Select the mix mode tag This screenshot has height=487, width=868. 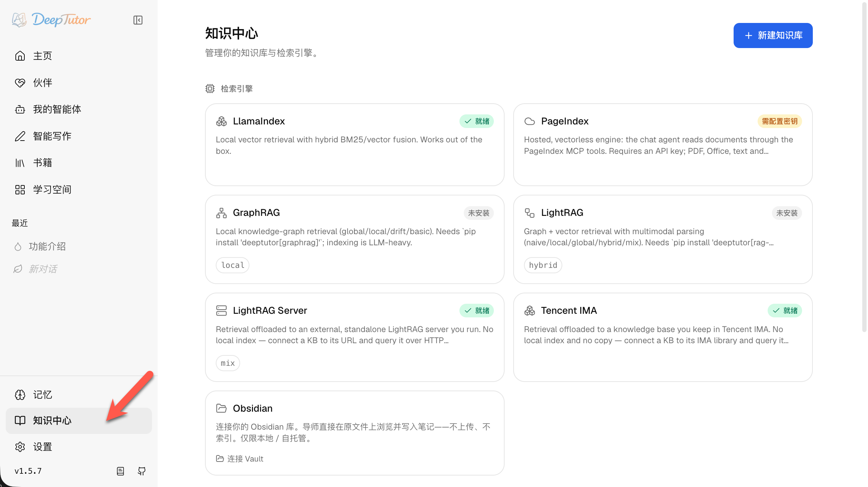(x=228, y=363)
